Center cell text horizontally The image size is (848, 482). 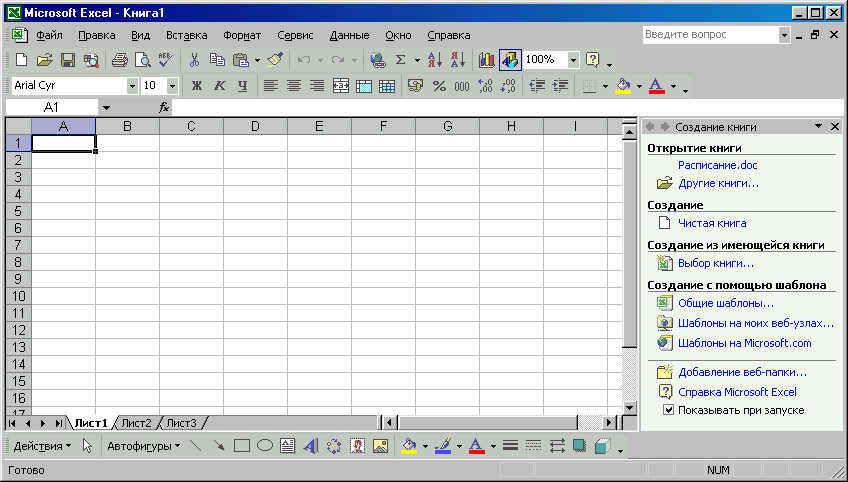coord(294,85)
